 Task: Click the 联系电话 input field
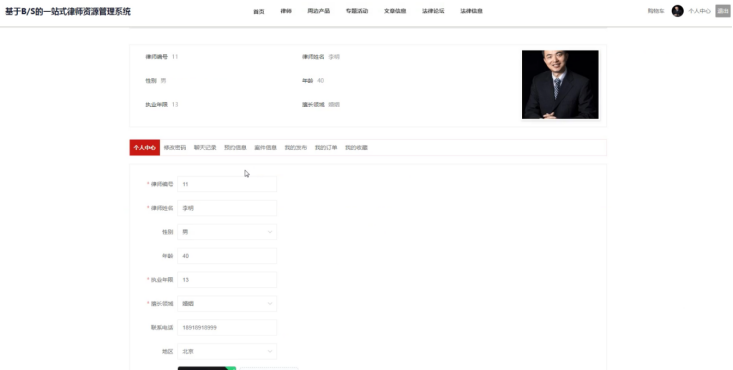tap(227, 327)
